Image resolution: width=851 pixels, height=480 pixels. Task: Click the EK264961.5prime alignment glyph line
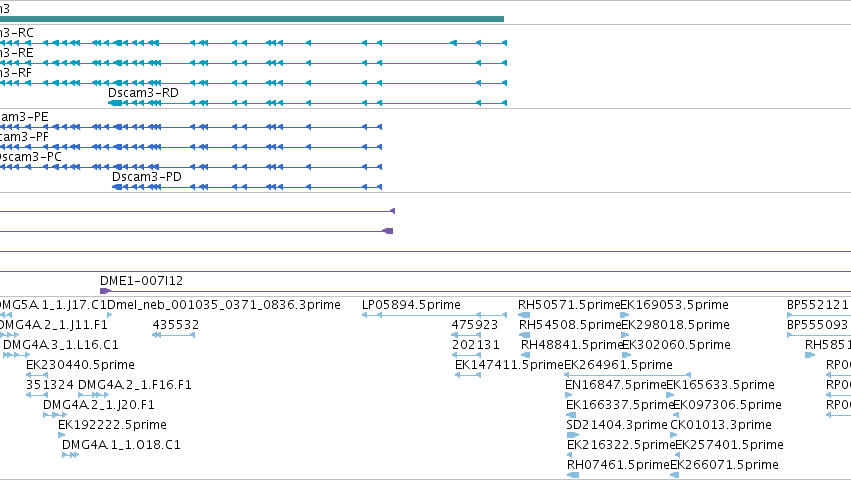click(x=627, y=375)
